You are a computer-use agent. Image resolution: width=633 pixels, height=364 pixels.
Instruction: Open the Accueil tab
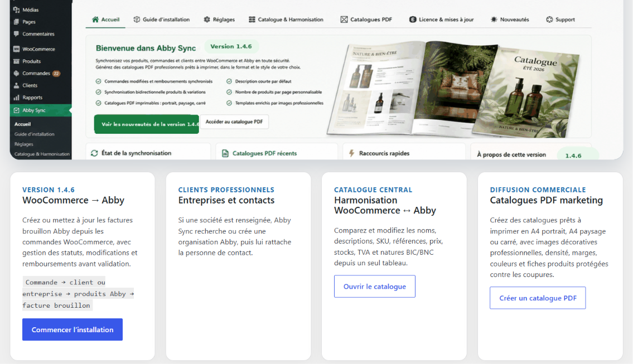click(106, 20)
